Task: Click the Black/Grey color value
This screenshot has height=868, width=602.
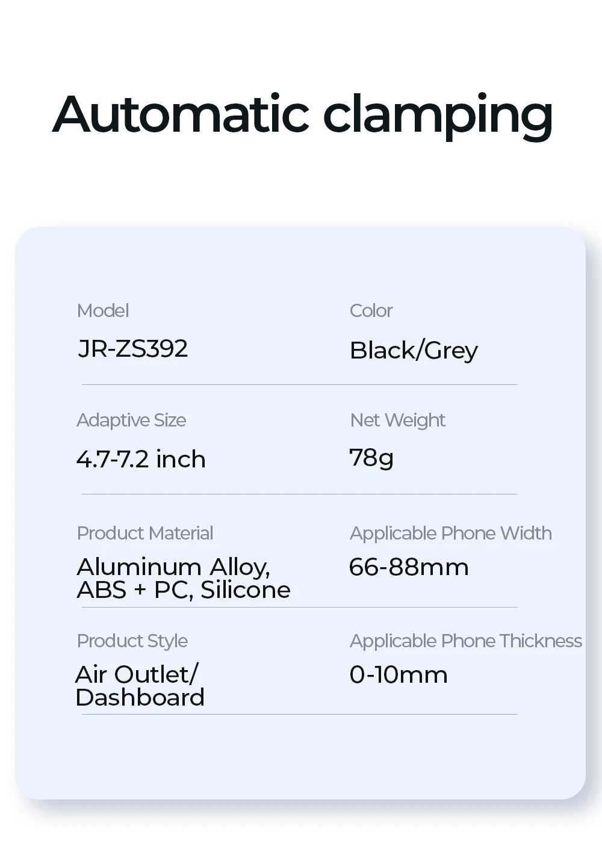Action: point(414,351)
